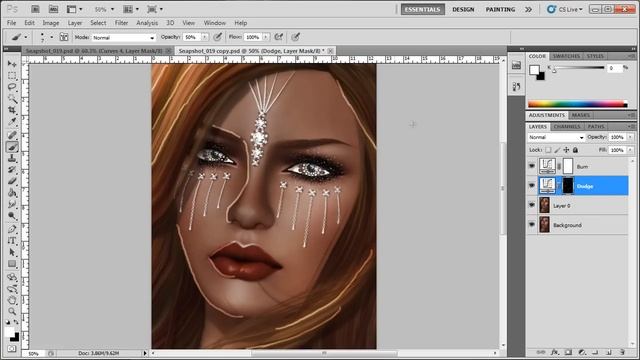
Task: Select the Eyedropper tool
Action: tap(12, 121)
